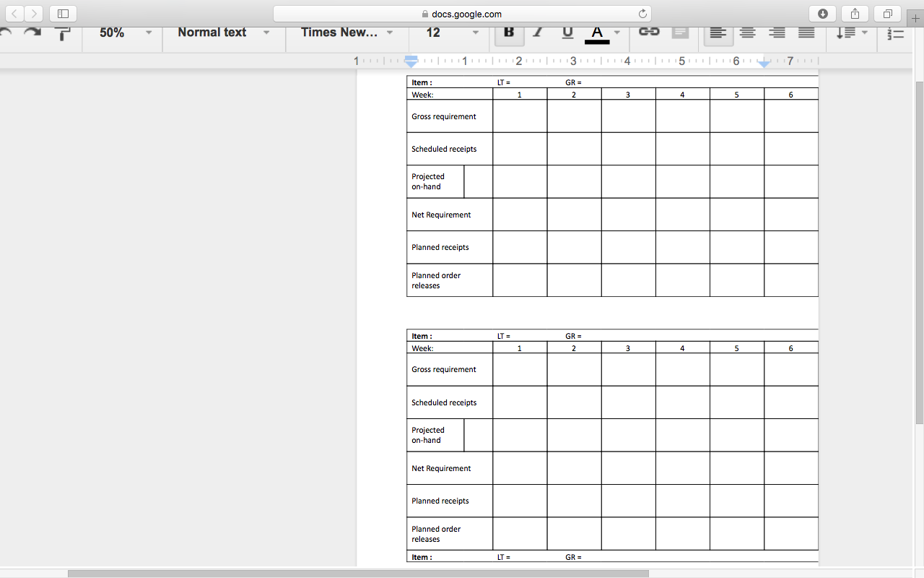Show Safari downloads
The image size is (924, 578).
pyautogui.click(x=822, y=14)
